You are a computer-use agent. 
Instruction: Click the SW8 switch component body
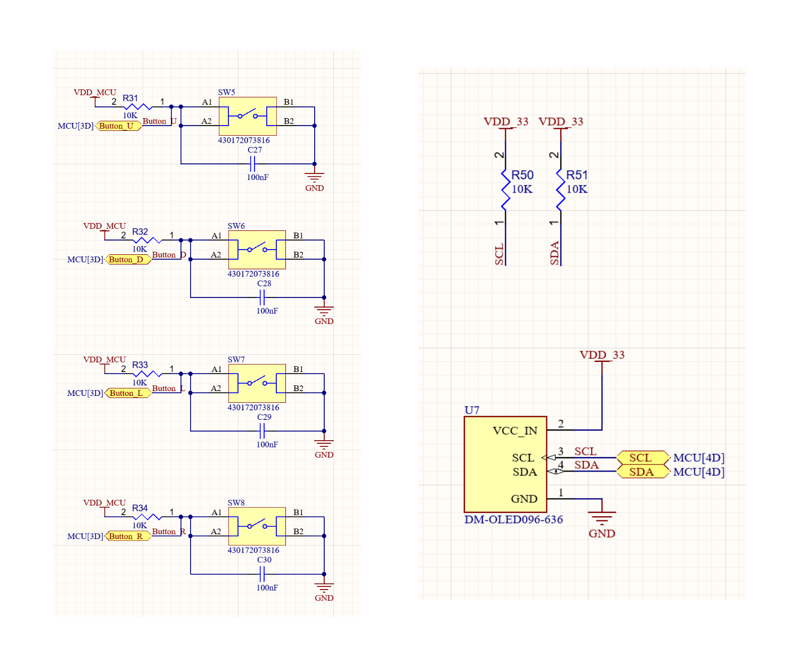257,526
